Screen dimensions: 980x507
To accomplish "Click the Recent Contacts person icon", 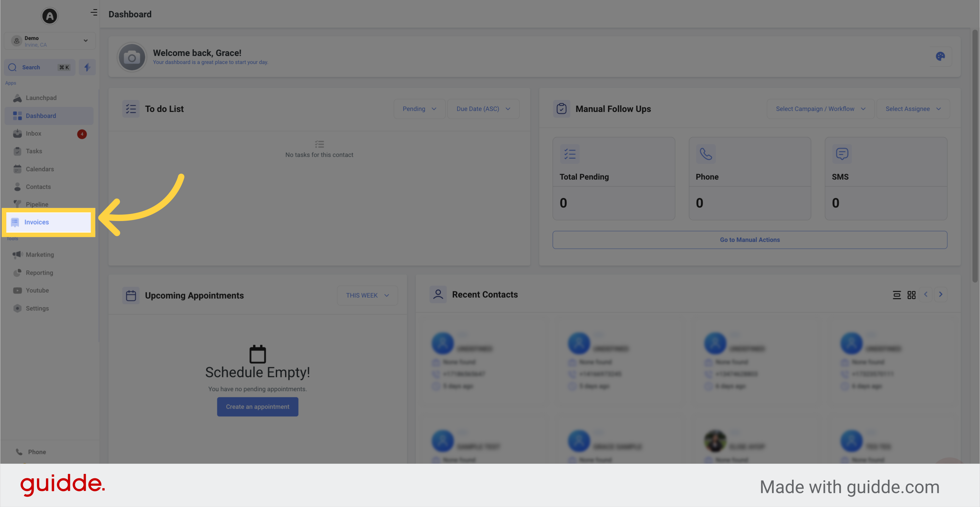I will pyautogui.click(x=438, y=294).
